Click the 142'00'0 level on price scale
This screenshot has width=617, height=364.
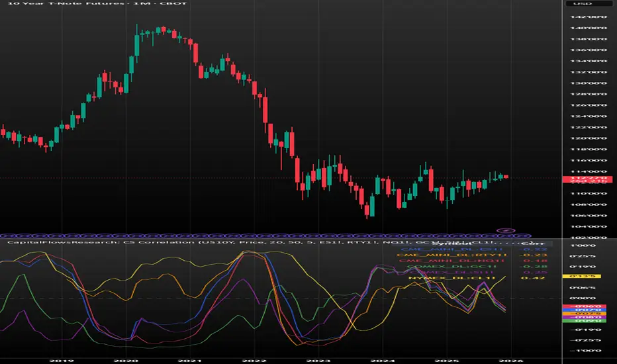coord(588,18)
